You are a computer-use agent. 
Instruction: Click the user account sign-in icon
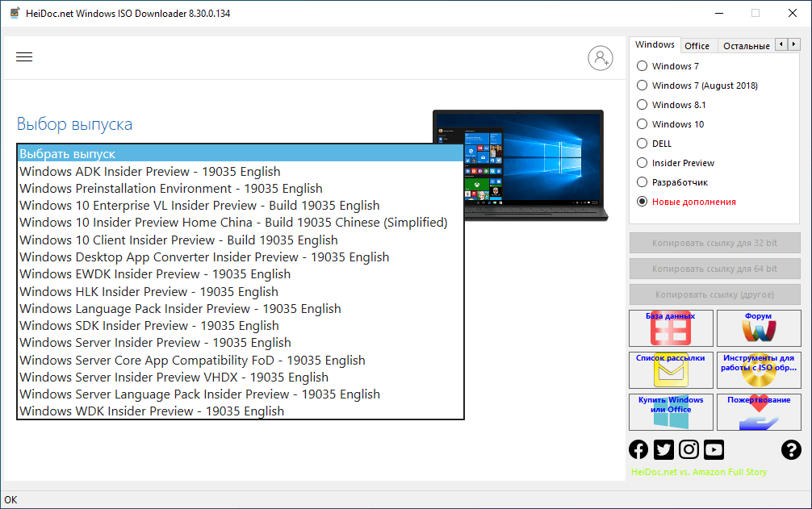tap(601, 58)
